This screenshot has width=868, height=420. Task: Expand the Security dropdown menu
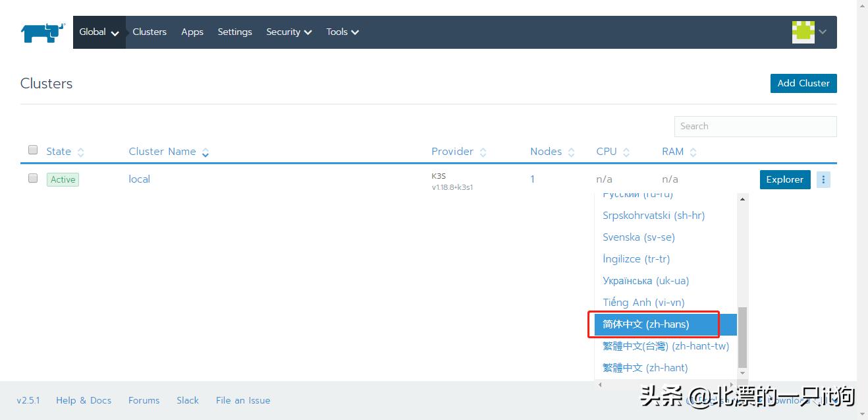point(288,32)
